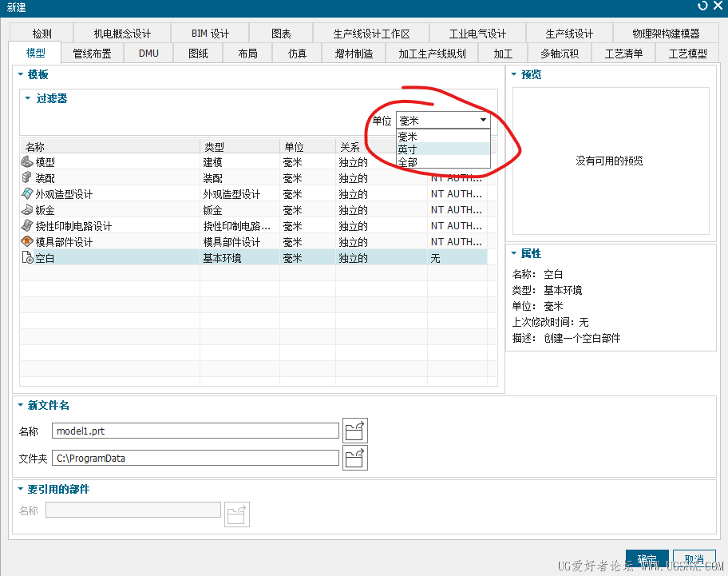Switch to the 机电概念设计 tab
Image resolution: width=728 pixels, height=576 pixels.
(x=122, y=34)
